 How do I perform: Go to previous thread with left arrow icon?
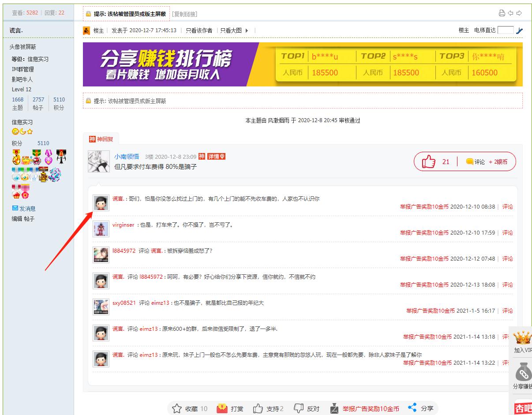[510, 13]
